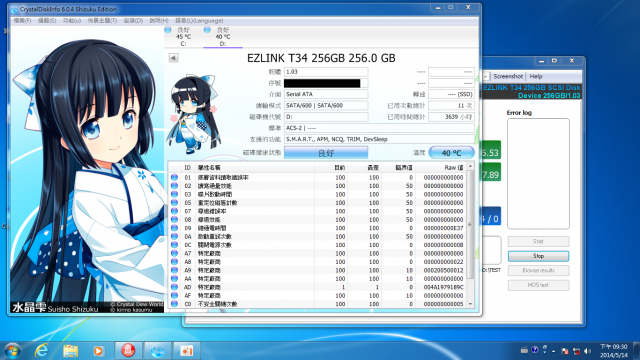Click the S.M.A.R.T., APM, NCQ, TRIM features field
The height and width of the screenshot is (360, 640).
[379, 139]
